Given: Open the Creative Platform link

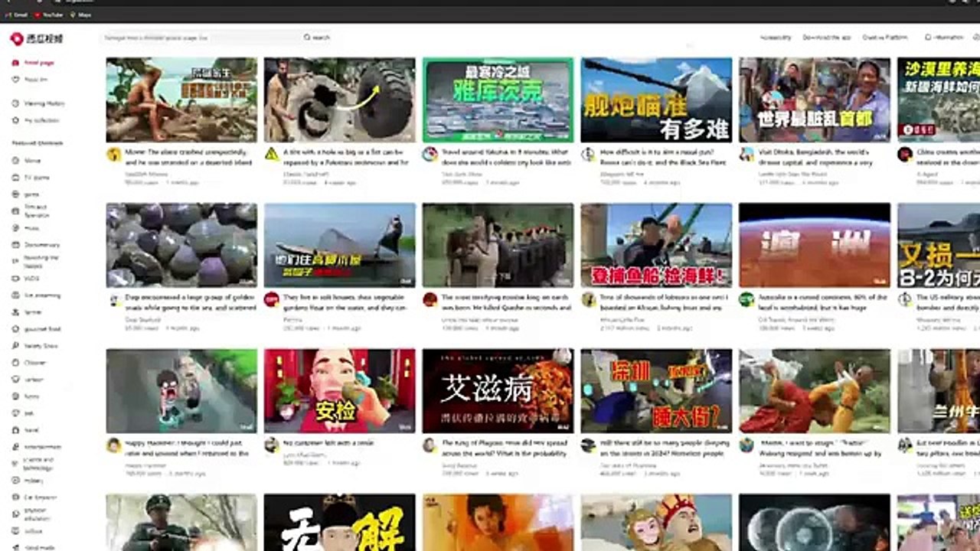Looking at the screenshot, I should [x=885, y=37].
